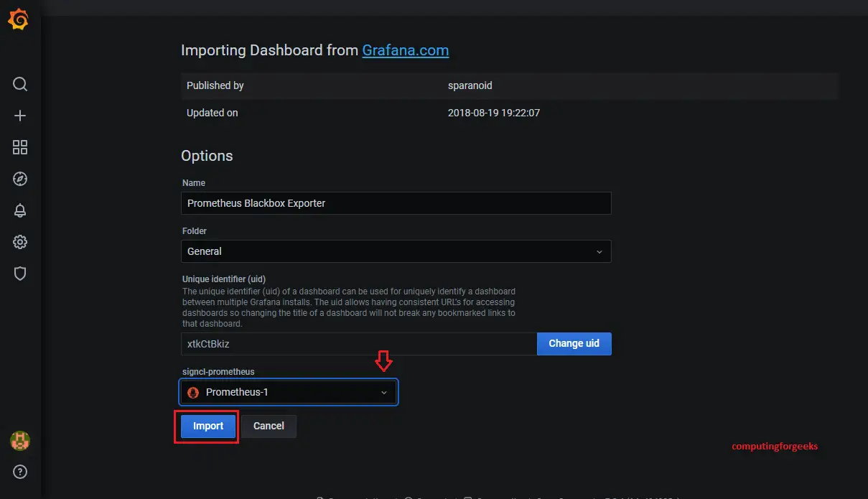Open the Dashboards sidebar icon
This screenshot has height=499, width=868.
point(19,147)
